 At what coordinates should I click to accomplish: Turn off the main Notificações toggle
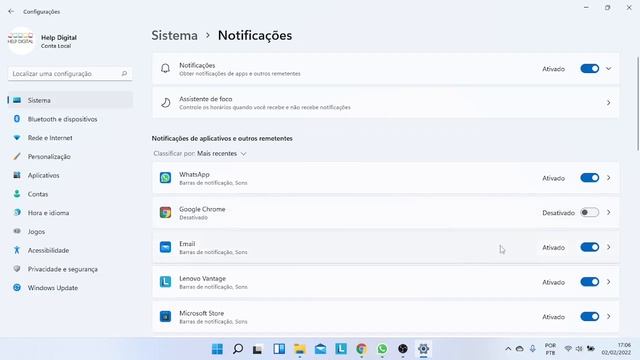590,69
